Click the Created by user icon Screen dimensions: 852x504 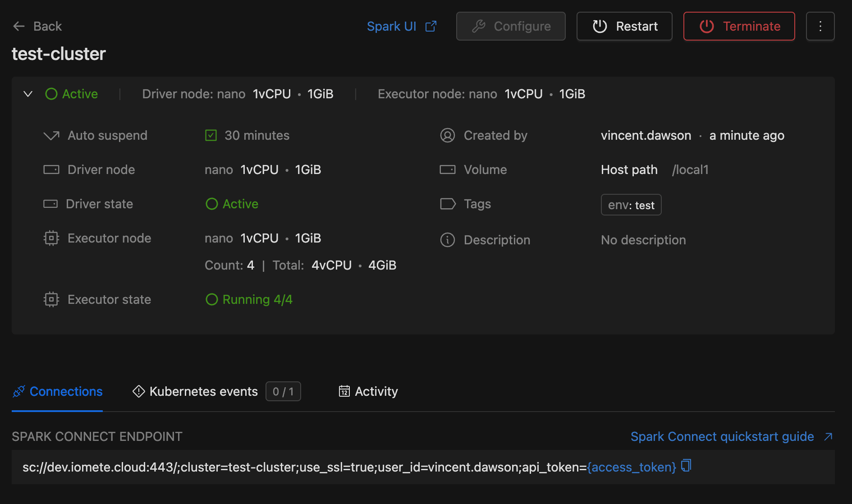[448, 135]
